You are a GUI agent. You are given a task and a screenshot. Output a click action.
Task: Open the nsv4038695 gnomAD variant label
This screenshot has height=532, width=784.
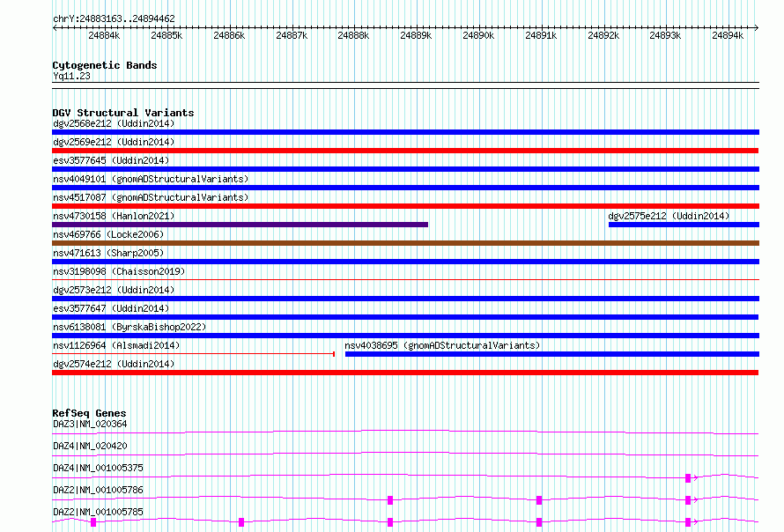pos(442,345)
